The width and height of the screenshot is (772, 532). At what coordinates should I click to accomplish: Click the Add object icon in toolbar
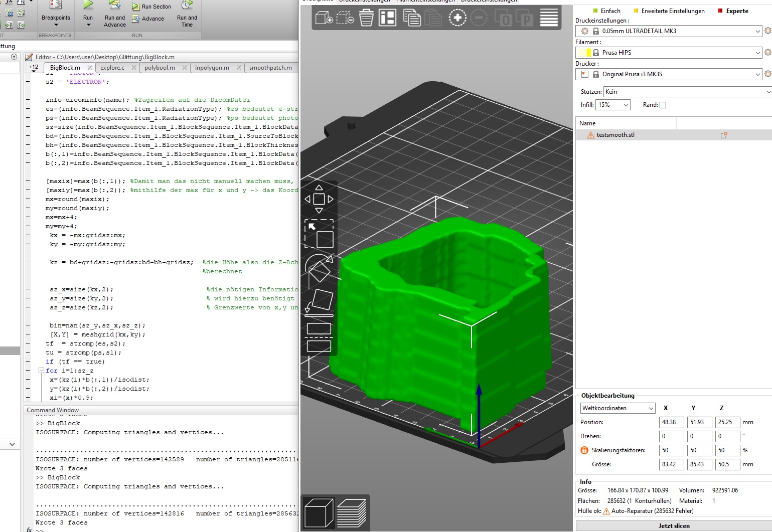[x=324, y=19]
